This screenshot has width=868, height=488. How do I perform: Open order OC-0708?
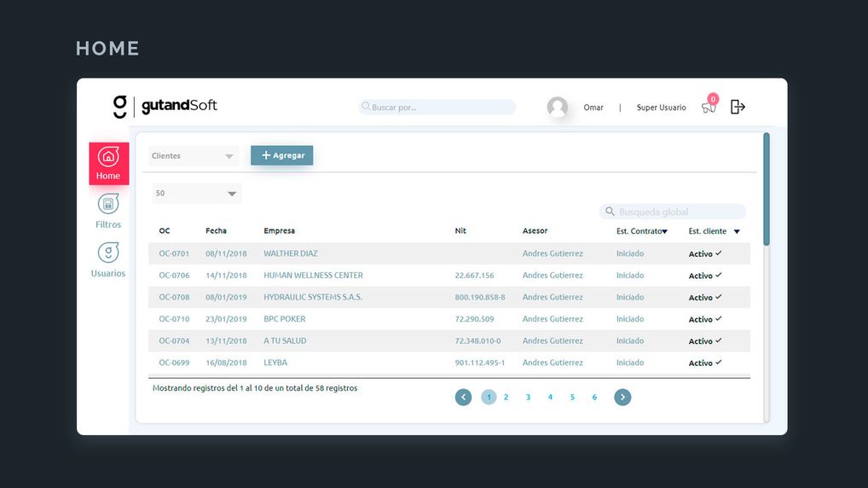pyautogui.click(x=174, y=297)
